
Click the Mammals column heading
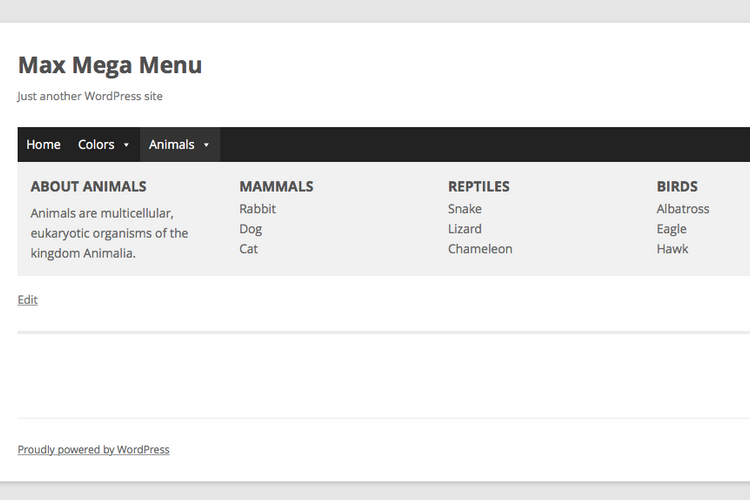click(x=276, y=187)
